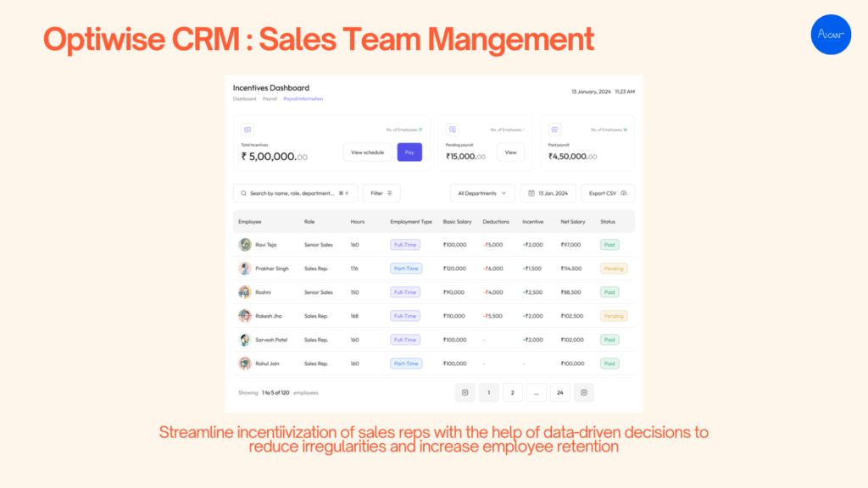Click the magnifier icon in the search bar
This screenshot has width=868, height=488.
pyautogui.click(x=243, y=193)
